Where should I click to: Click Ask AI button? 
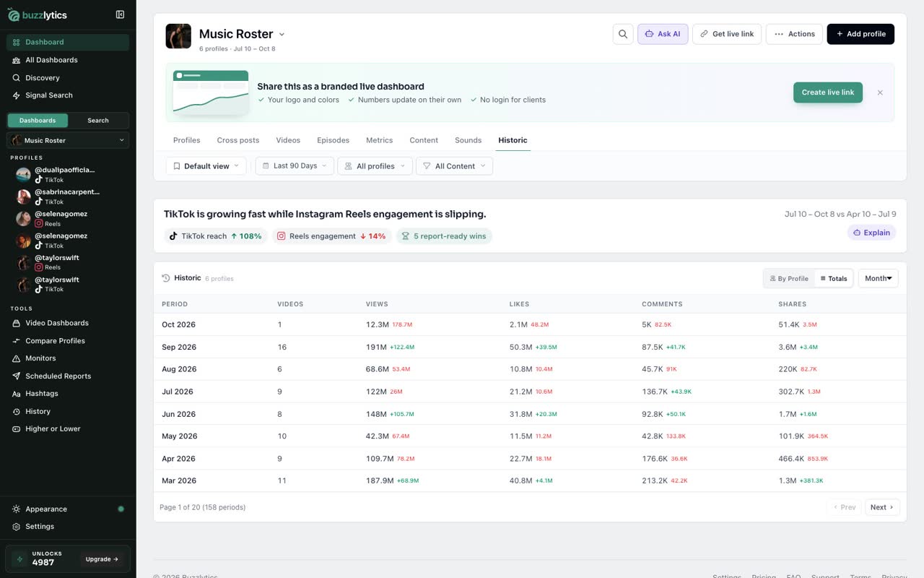pyautogui.click(x=663, y=34)
